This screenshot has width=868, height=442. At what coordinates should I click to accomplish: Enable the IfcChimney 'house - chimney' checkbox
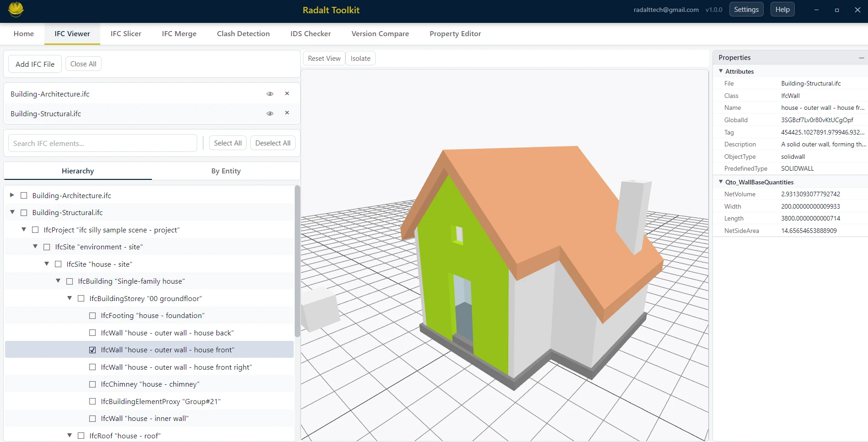click(92, 384)
